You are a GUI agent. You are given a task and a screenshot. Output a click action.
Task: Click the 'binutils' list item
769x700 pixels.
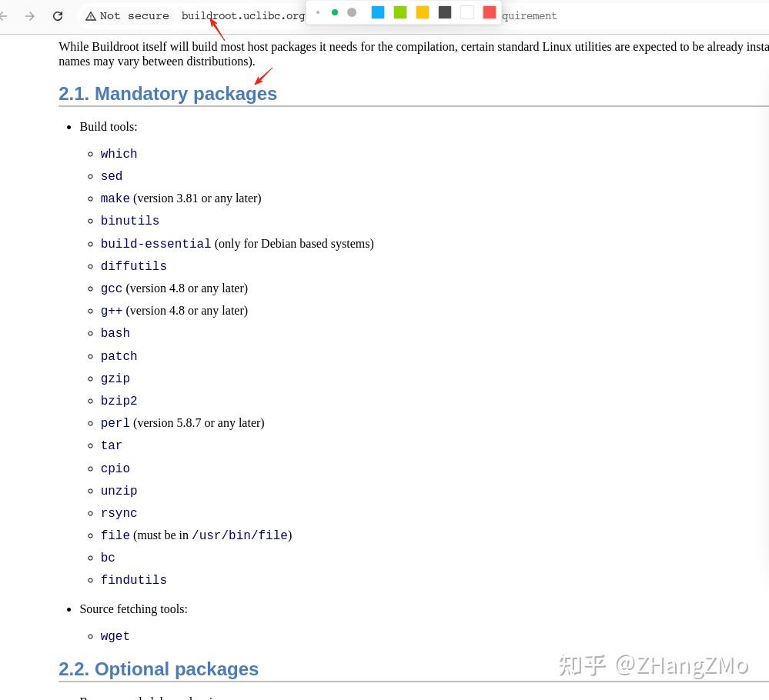[130, 221]
